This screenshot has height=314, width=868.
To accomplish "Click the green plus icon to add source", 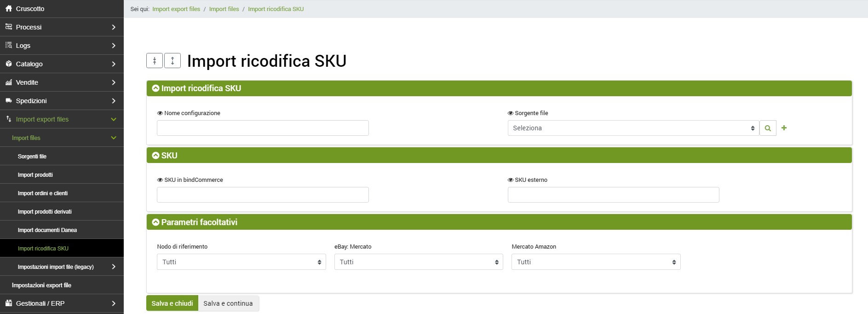I will [784, 128].
